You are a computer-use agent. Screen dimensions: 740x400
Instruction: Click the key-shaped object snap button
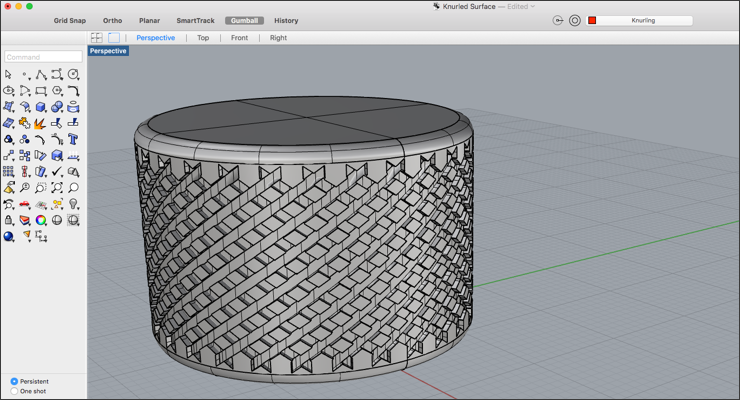pyautogui.click(x=558, y=20)
